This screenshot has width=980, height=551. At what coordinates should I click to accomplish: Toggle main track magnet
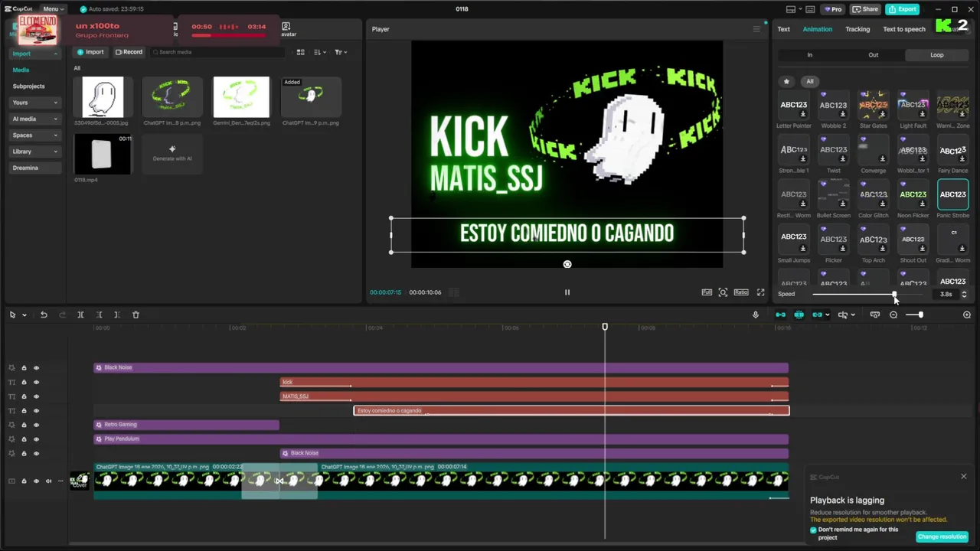(781, 315)
